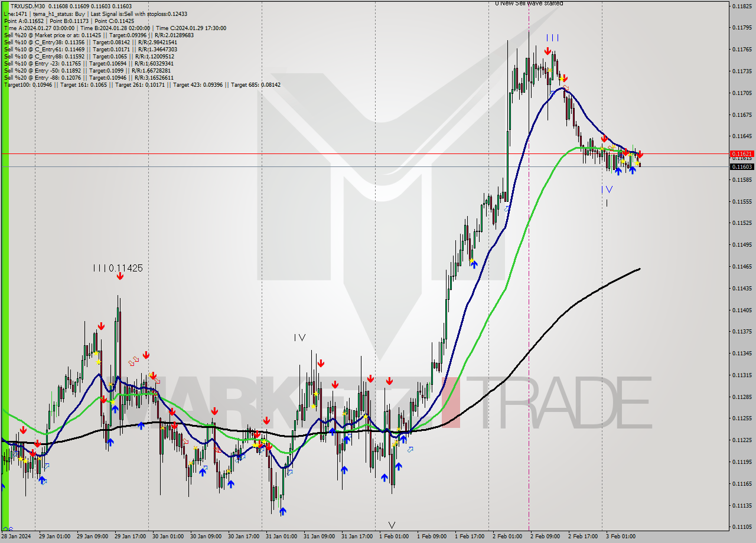Click the 0.11465 price axis label
The height and width of the screenshot is (543, 756).
(741, 266)
